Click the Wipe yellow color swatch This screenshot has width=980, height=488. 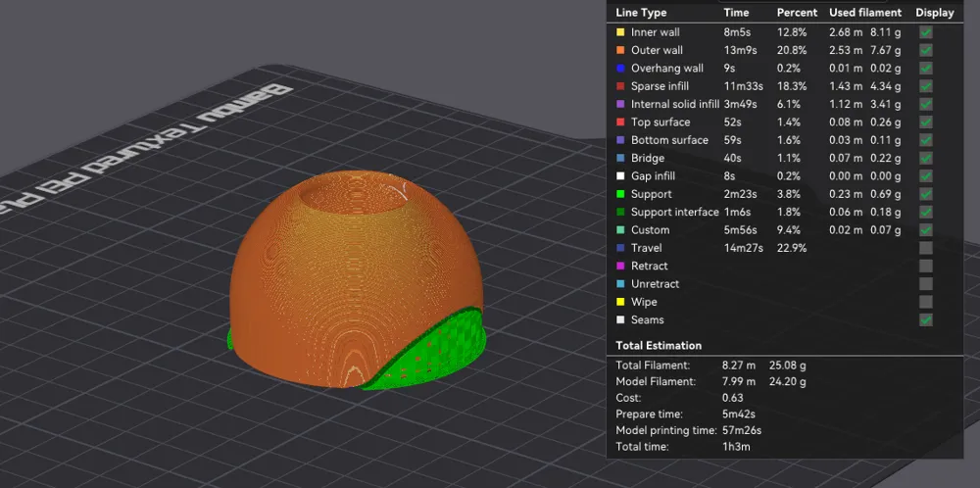click(620, 302)
